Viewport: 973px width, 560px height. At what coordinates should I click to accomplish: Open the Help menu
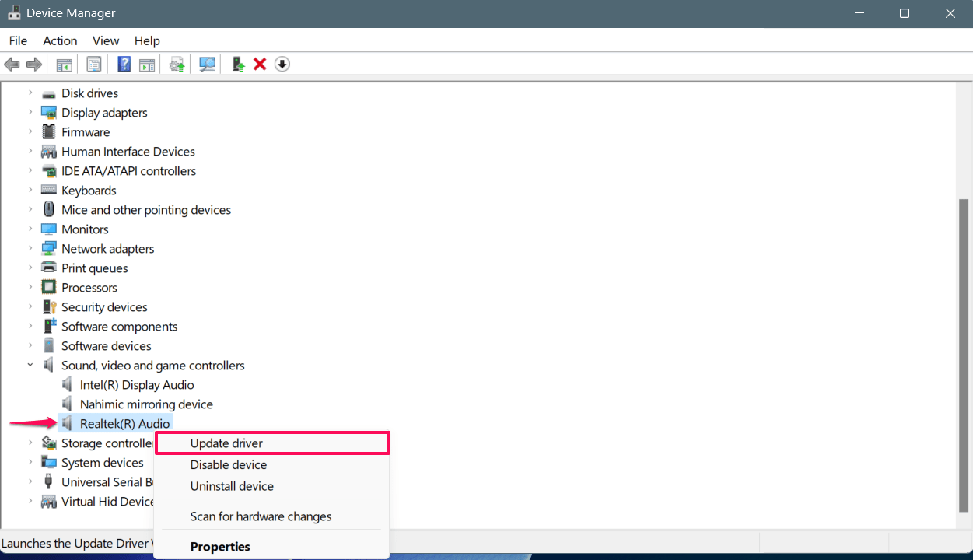[x=147, y=40]
